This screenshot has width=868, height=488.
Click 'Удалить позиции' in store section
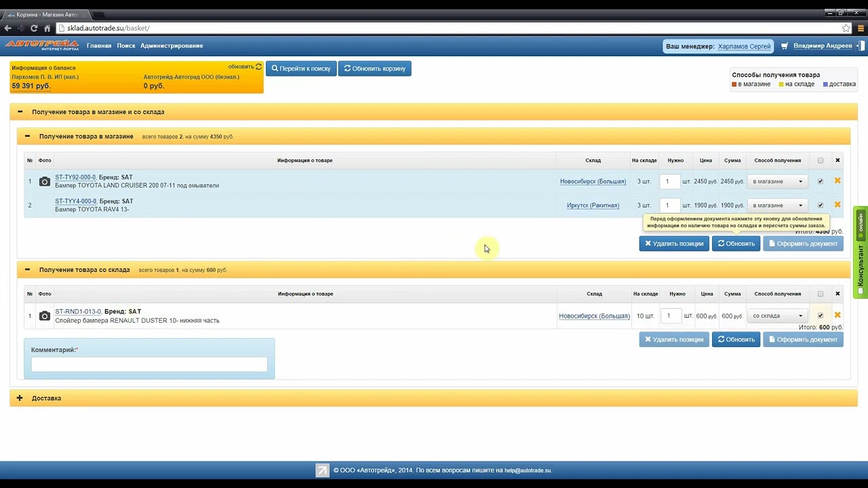point(674,243)
